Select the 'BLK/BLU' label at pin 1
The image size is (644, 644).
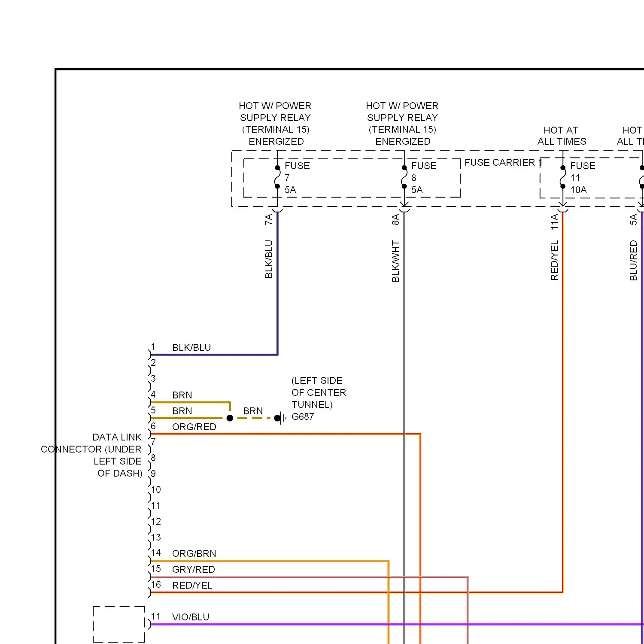point(191,347)
